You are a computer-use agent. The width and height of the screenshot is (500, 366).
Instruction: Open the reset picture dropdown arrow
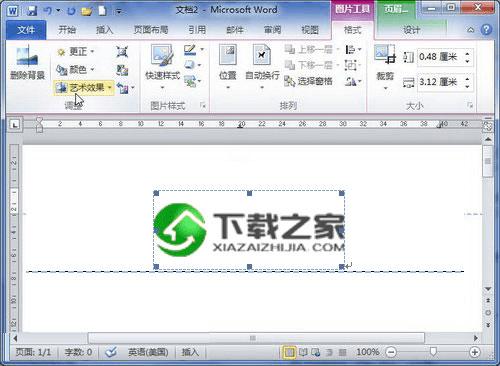coord(133,88)
